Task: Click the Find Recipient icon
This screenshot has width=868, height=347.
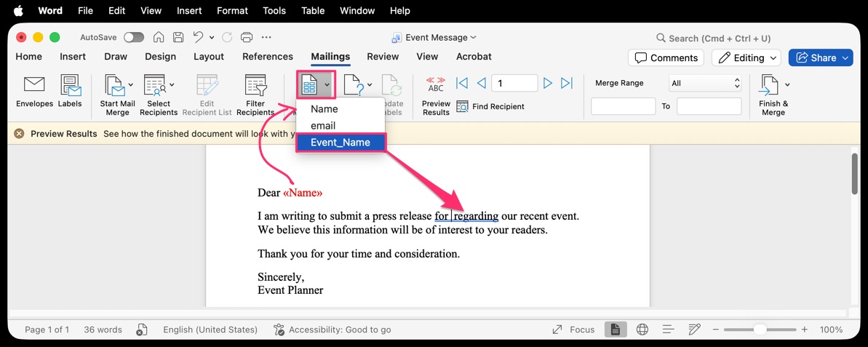Action: [x=463, y=107]
